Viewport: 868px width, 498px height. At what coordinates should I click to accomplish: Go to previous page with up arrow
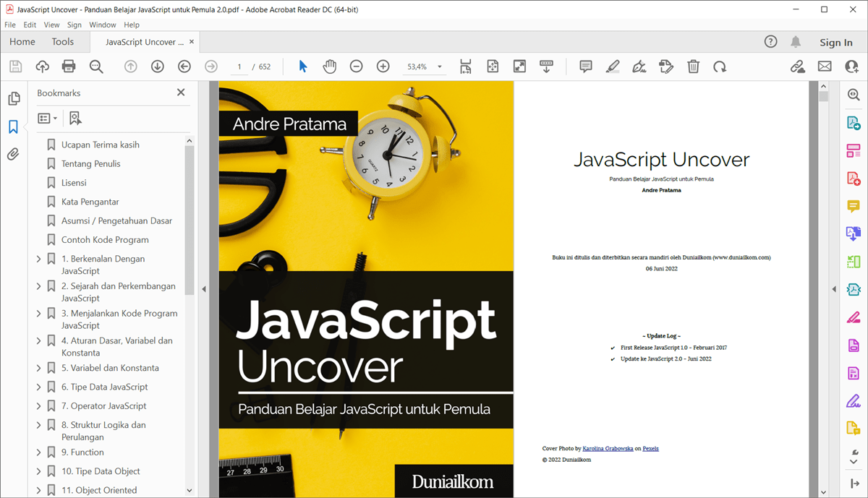[131, 66]
